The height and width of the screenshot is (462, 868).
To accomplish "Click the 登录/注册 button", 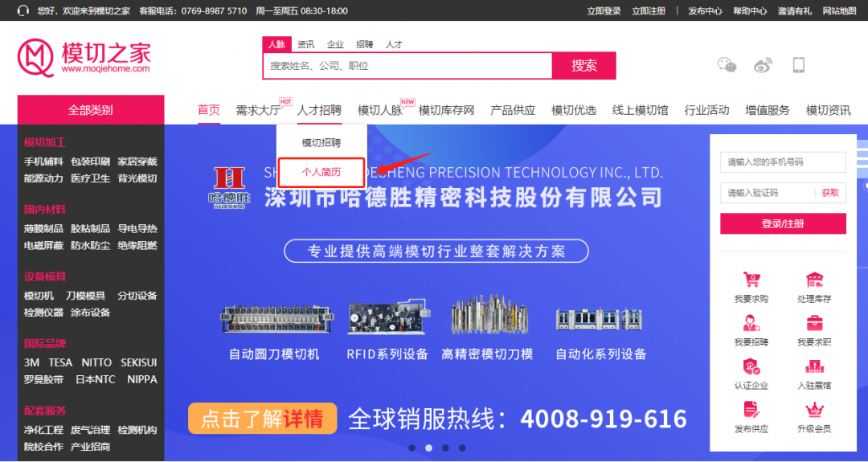I will (783, 223).
